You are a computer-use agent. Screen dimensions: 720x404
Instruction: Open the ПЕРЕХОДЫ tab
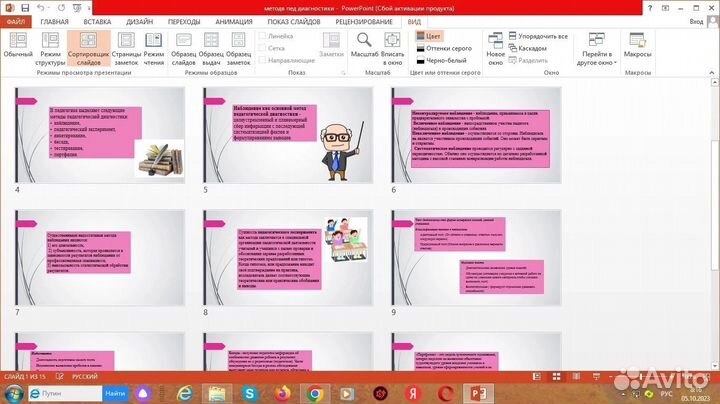coord(184,22)
